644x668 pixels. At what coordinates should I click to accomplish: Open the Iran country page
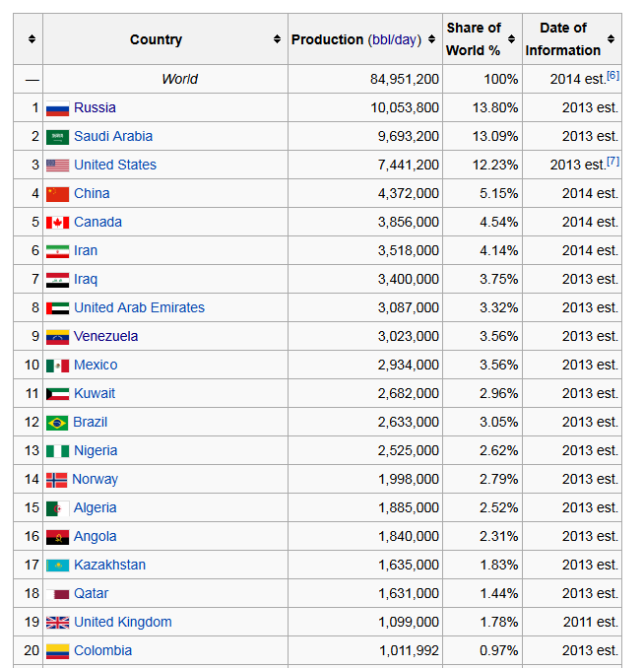pos(86,251)
